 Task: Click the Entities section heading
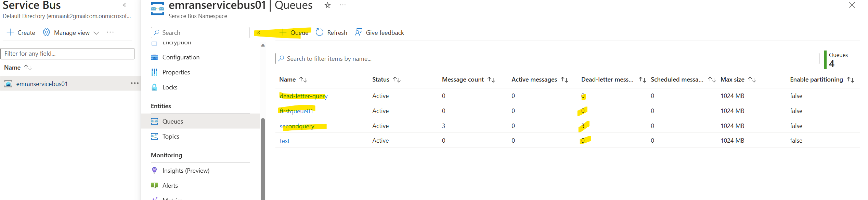161,106
